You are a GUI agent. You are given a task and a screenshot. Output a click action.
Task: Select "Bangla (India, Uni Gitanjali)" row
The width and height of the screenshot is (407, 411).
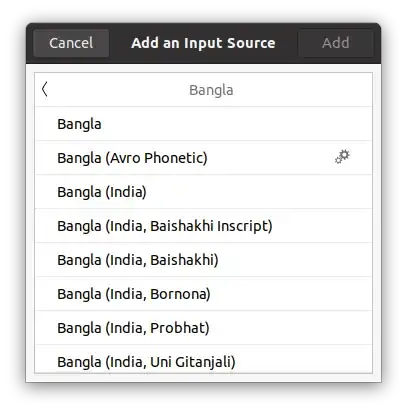coord(204,359)
